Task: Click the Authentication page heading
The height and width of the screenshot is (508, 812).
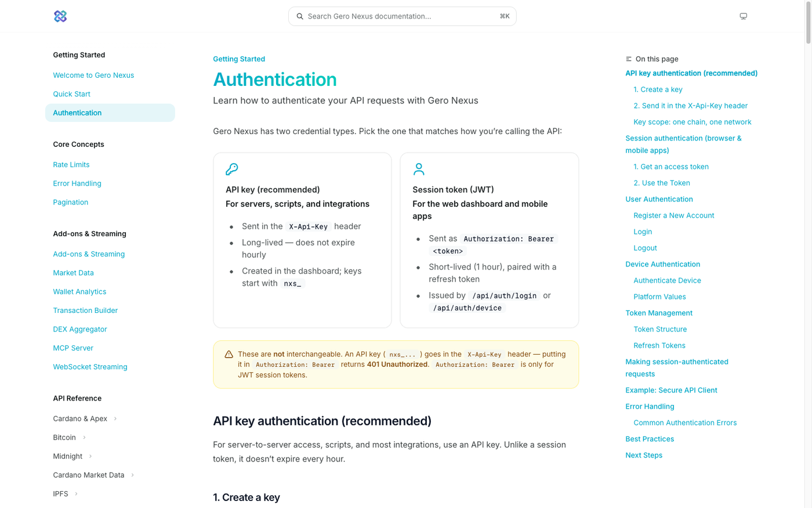Action: tap(275, 80)
